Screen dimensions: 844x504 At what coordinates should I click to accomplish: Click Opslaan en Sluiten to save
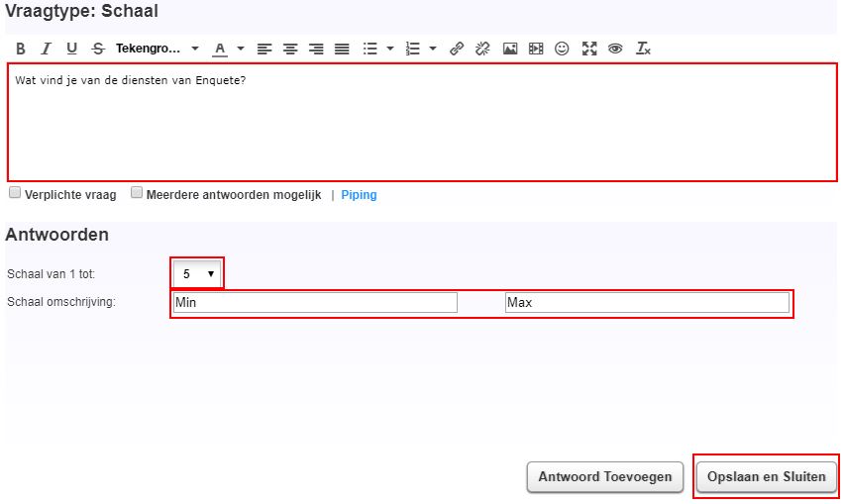[x=766, y=476]
